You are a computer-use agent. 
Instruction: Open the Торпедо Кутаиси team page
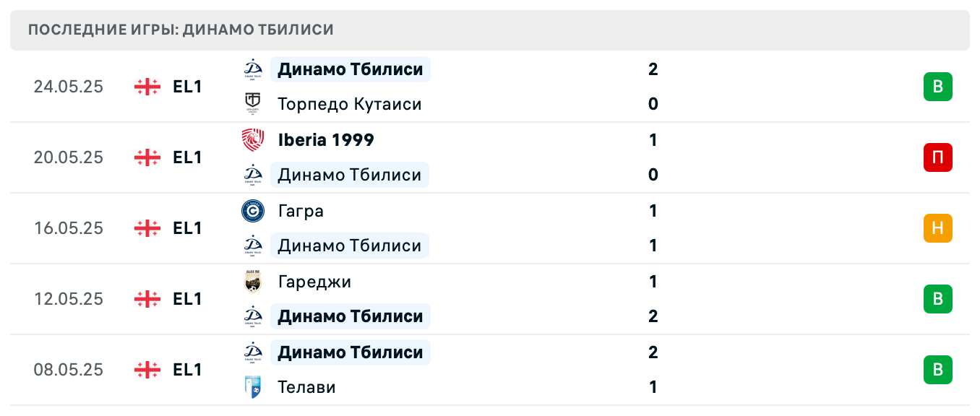350,103
